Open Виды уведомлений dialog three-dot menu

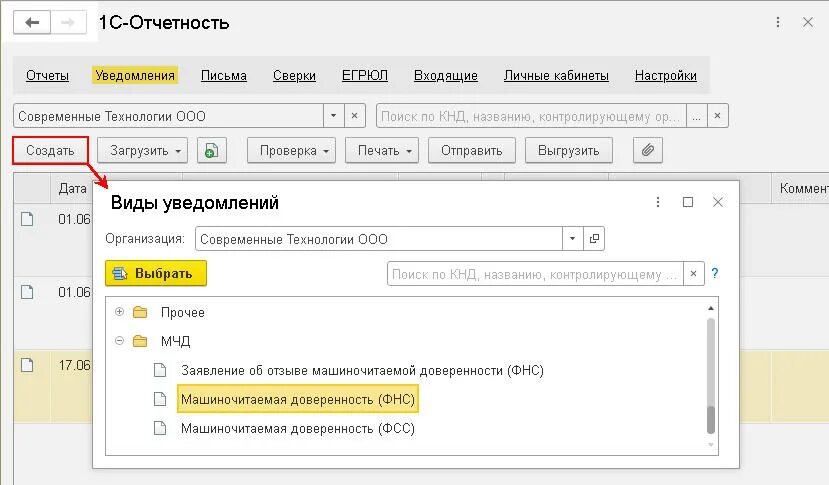click(x=658, y=202)
